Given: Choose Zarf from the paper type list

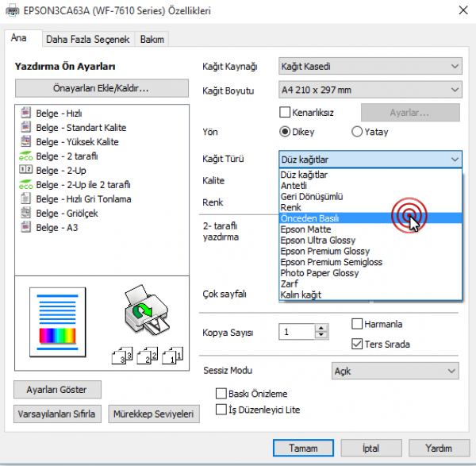Looking at the screenshot, I should tap(370, 284).
